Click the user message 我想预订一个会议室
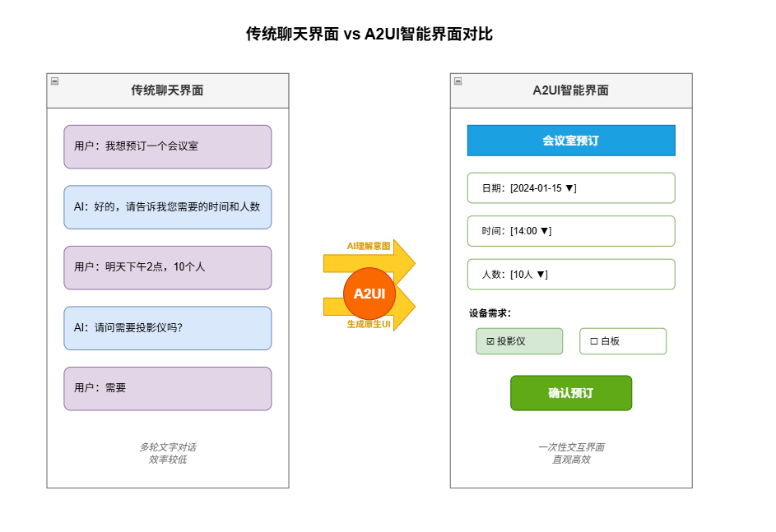The image size is (776, 532). pos(167,146)
